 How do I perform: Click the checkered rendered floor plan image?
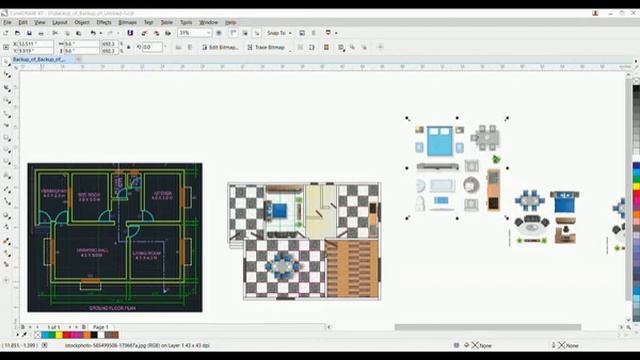click(x=304, y=241)
